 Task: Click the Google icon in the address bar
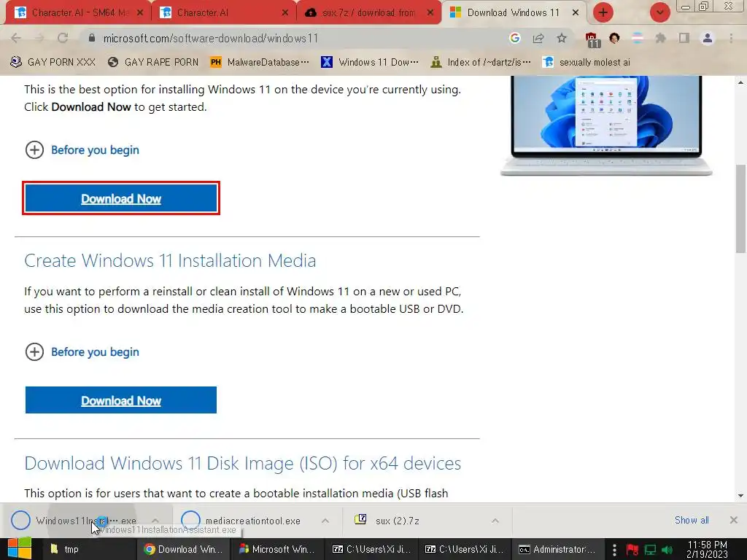(514, 38)
